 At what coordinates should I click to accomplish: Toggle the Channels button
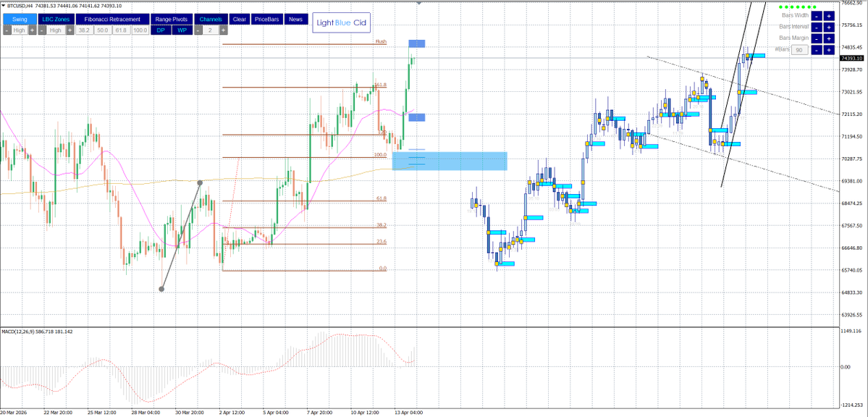pyautogui.click(x=211, y=19)
